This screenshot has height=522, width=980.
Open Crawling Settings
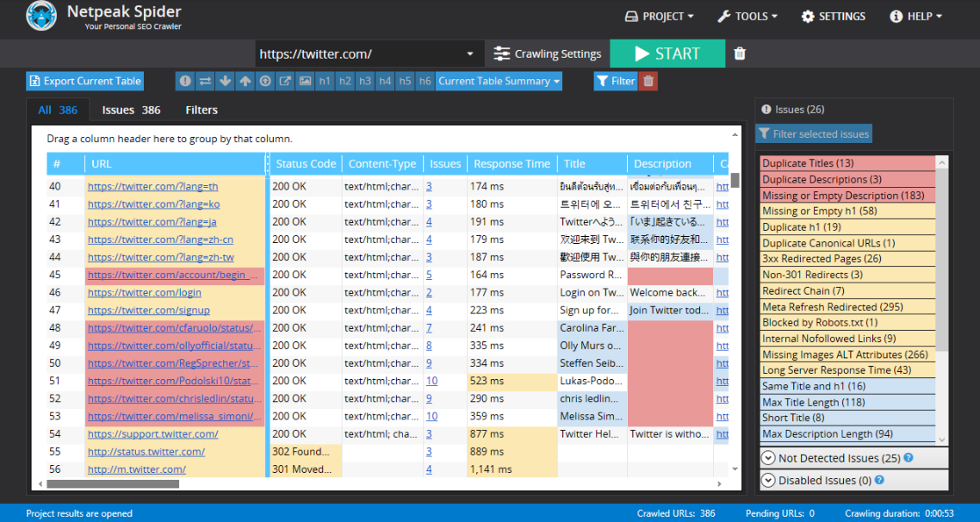[x=547, y=53]
